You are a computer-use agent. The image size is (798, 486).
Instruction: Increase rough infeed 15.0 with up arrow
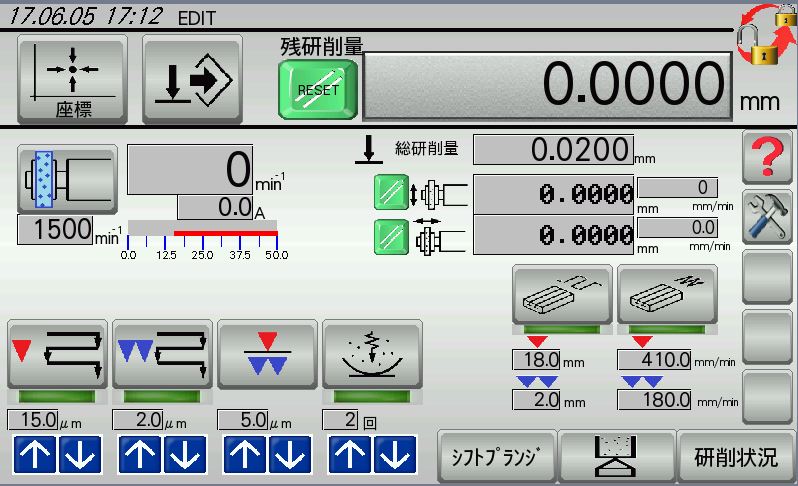(35, 454)
